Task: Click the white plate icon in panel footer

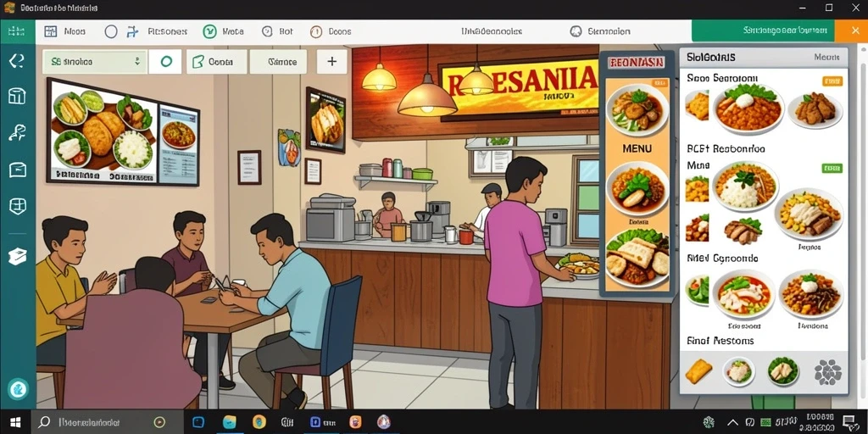Action: [x=739, y=371]
